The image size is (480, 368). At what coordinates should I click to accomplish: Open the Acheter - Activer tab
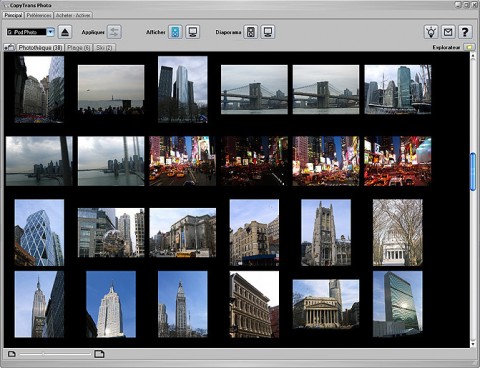point(73,15)
